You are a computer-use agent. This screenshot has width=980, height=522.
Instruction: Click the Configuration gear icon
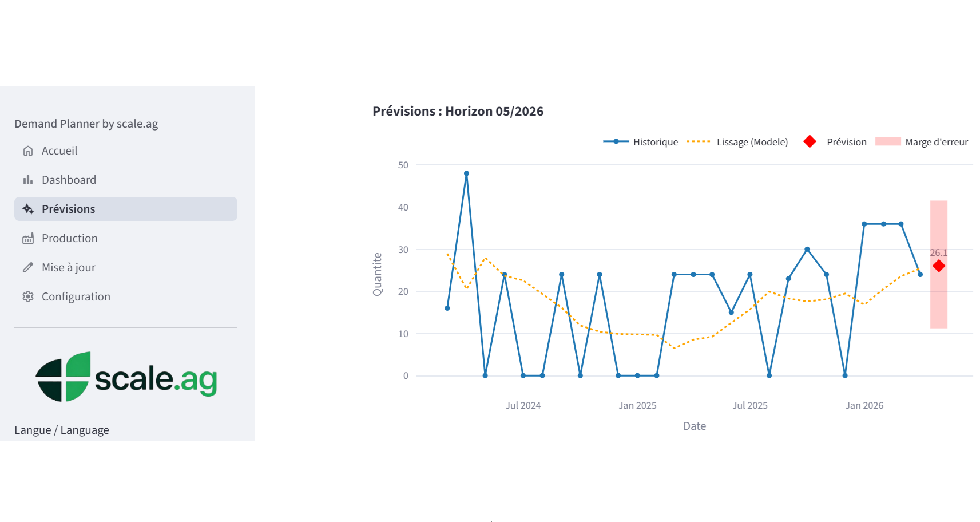point(28,296)
